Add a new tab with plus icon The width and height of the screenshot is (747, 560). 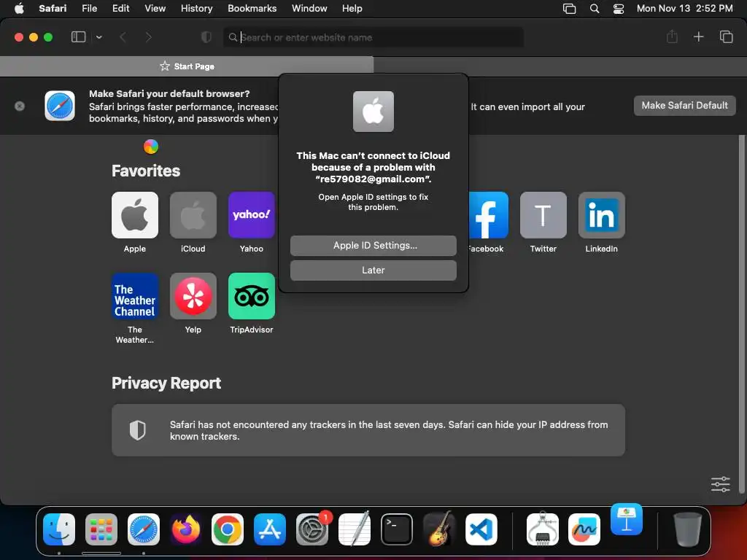pos(698,36)
